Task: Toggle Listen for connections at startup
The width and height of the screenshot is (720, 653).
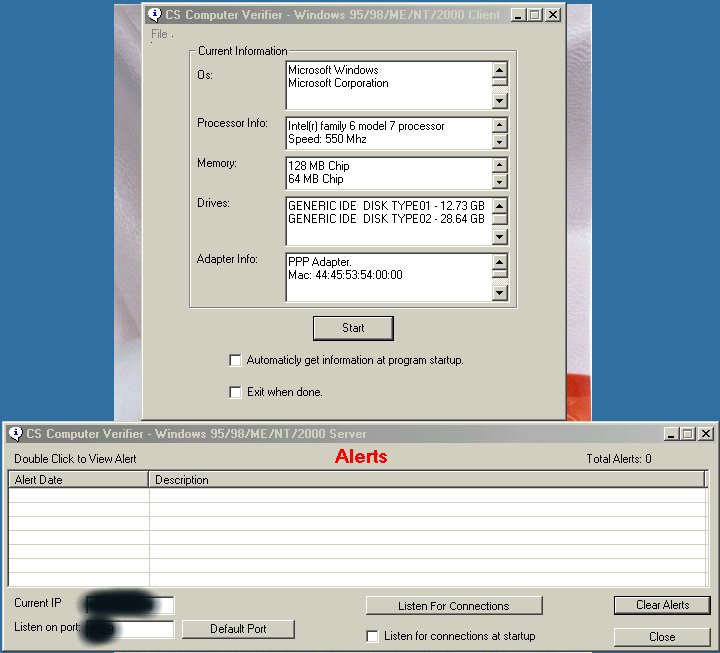Action: [373, 636]
